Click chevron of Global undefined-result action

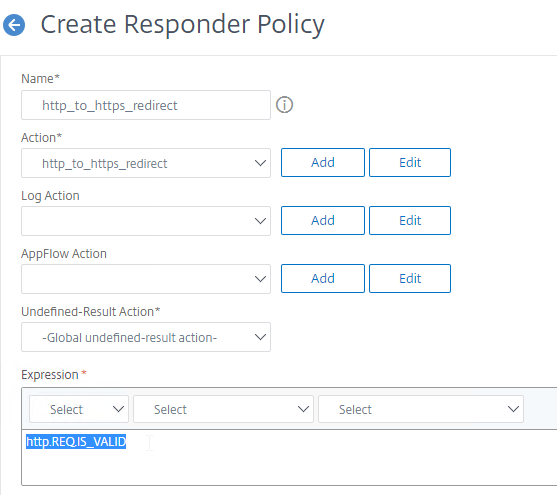(260, 337)
